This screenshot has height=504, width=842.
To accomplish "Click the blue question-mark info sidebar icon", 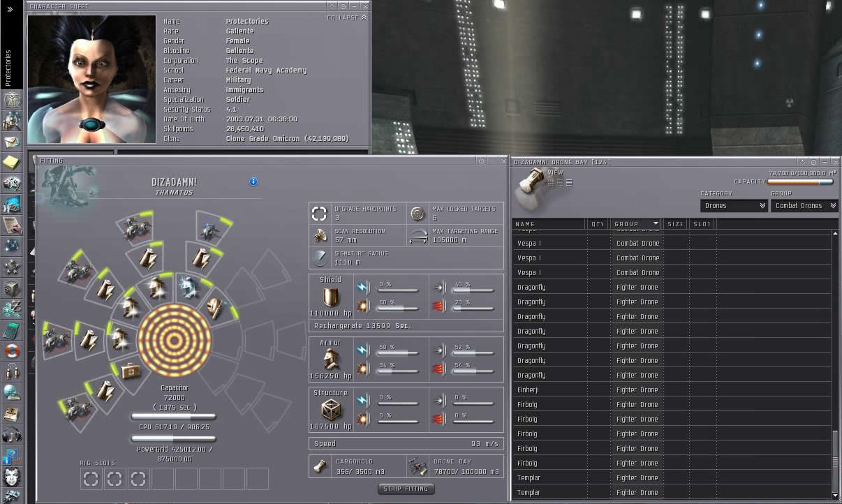I will click(12, 455).
